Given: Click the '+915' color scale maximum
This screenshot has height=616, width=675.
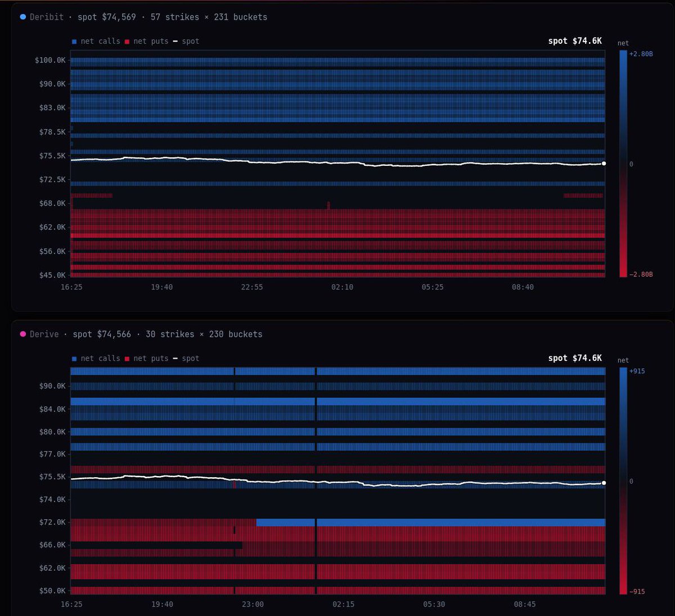Looking at the screenshot, I should coord(637,371).
